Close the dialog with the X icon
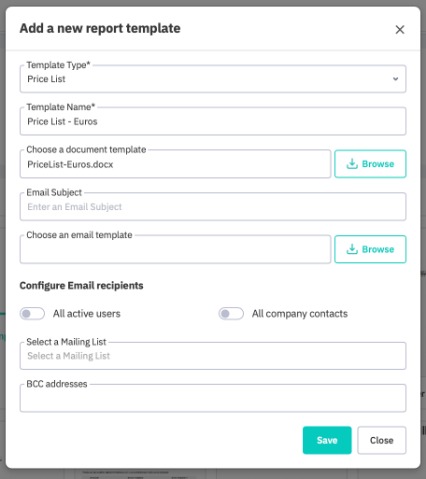Viewport: 426px width, 479px height. click(x=400, y=30)
